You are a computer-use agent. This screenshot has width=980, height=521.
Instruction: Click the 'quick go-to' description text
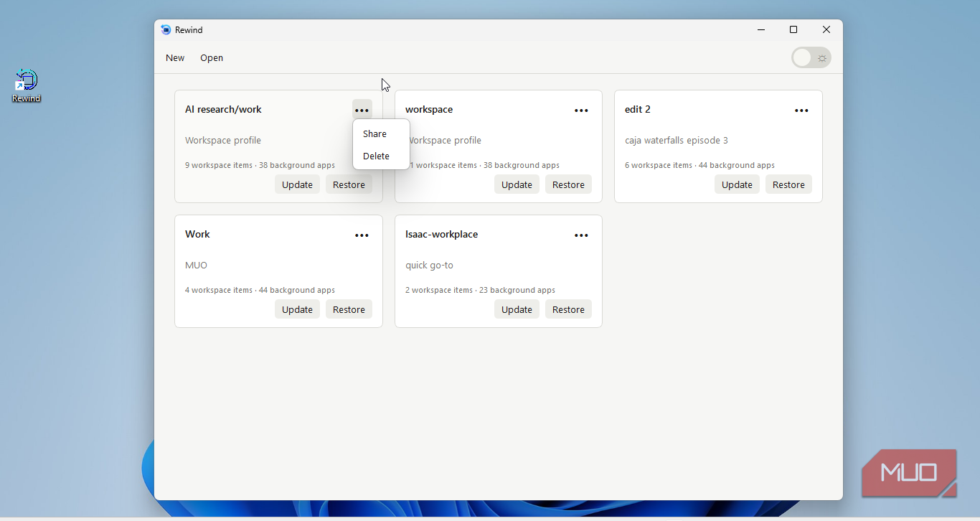[429, 266]
